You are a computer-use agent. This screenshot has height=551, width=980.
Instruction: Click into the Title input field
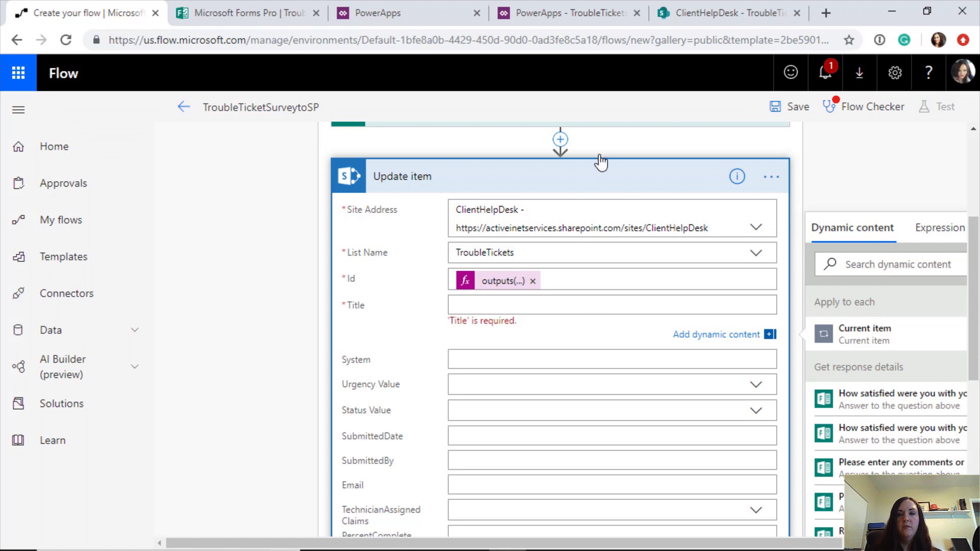(x=612, y=305)
